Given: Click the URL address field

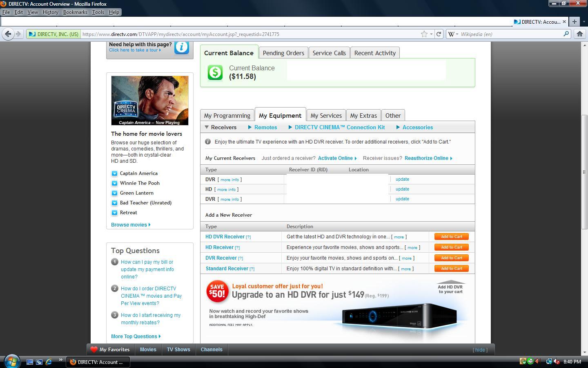Looking at the screenshot, I should click(x=250, y=34).
